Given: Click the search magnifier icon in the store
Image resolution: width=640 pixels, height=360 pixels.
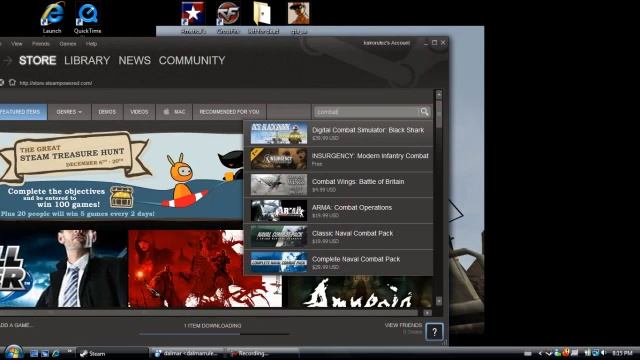Looking at the screenshot, I should pos(424,111).
